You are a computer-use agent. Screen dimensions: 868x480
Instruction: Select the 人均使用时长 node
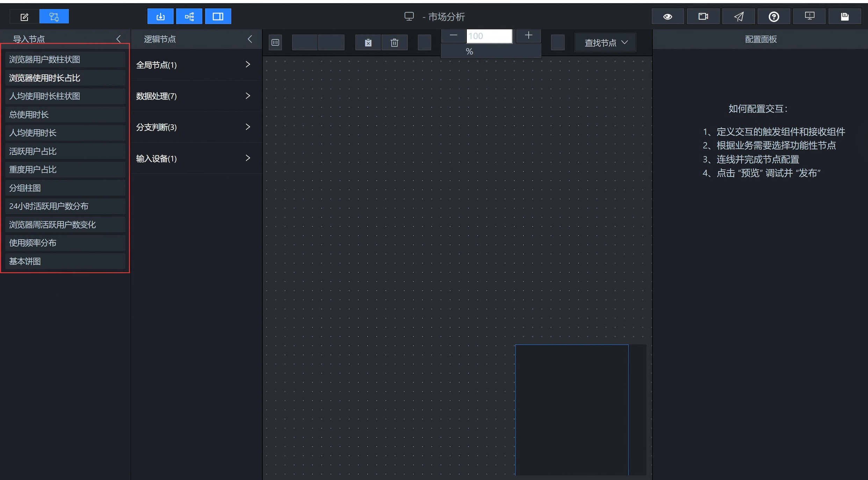[65, 133]
